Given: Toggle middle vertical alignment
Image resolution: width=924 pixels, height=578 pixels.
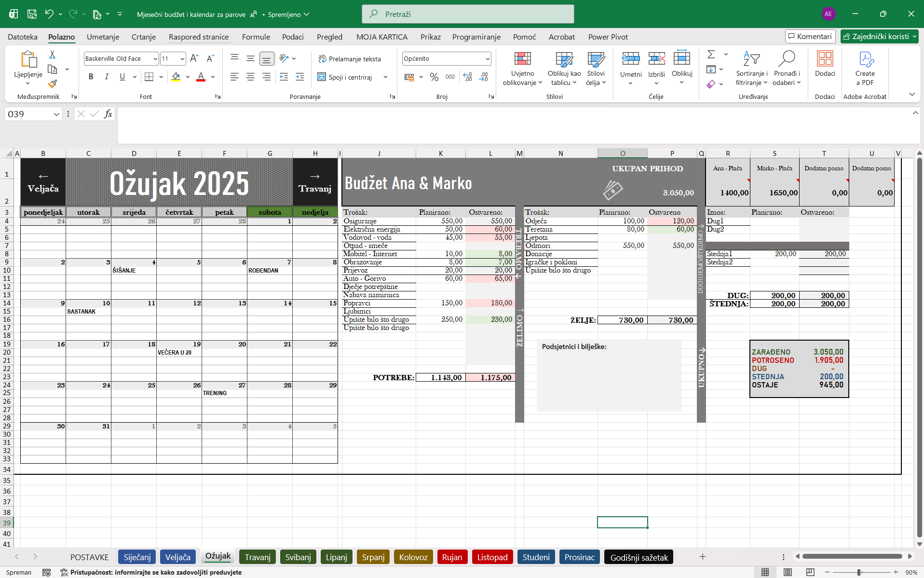Looking at the screenshot, I should tap(250, 58).
